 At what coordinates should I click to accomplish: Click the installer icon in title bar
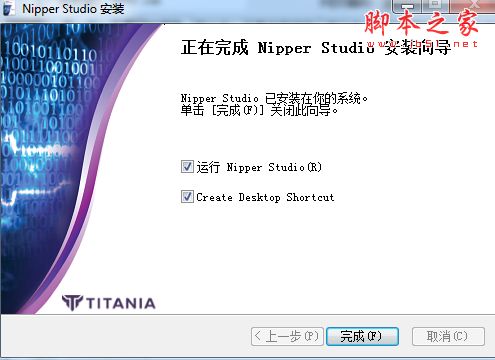pos(9,8)
